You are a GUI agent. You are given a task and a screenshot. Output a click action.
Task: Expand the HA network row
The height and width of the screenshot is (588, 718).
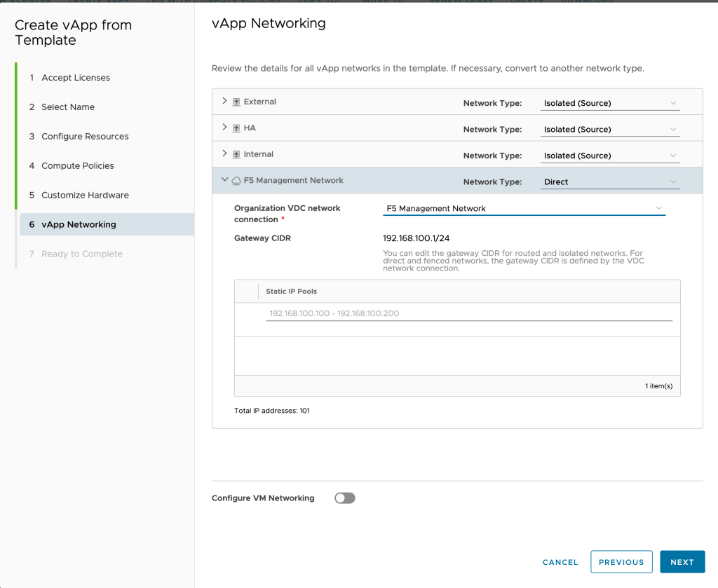click(x=224, y=128)
